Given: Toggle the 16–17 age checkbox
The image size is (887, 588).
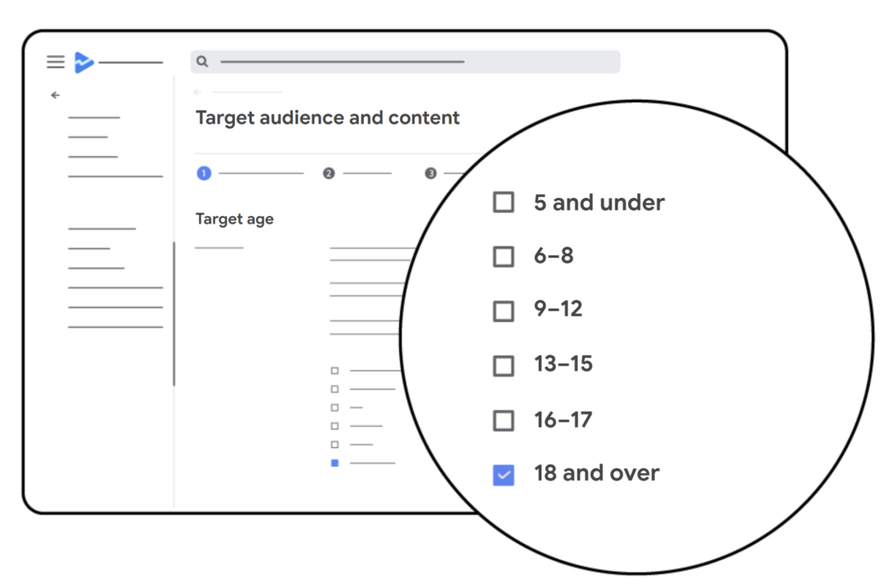Looking at the screenshot, I should tap(503, 420).
